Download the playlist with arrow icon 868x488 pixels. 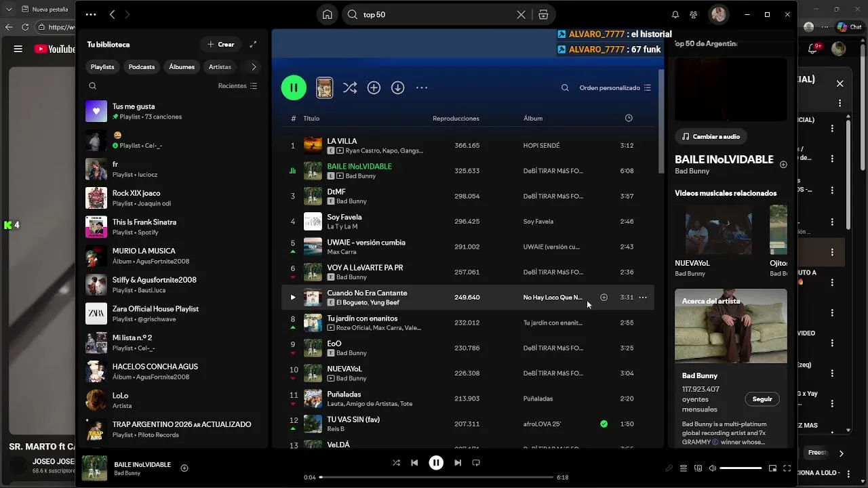point(398,87)
